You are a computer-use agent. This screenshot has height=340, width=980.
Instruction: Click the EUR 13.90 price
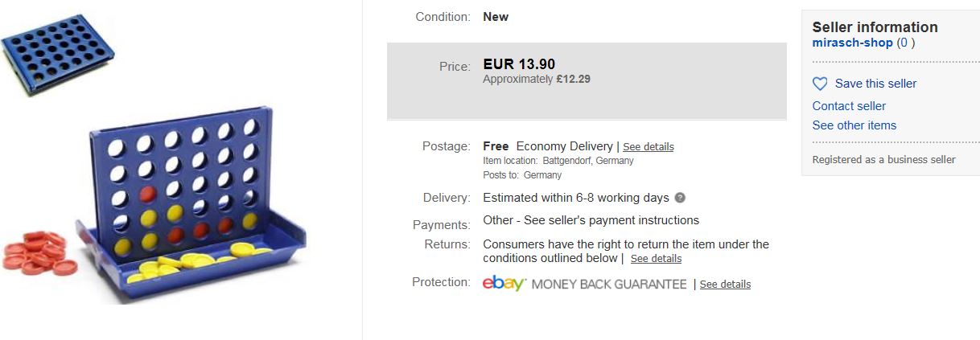pyautogui.click(x=519, y=64)
